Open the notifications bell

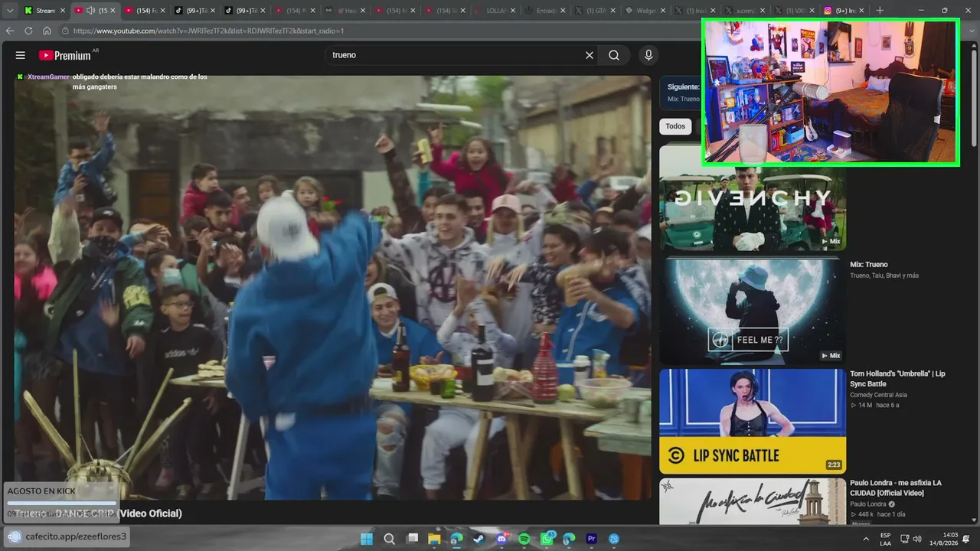[967, 539]
